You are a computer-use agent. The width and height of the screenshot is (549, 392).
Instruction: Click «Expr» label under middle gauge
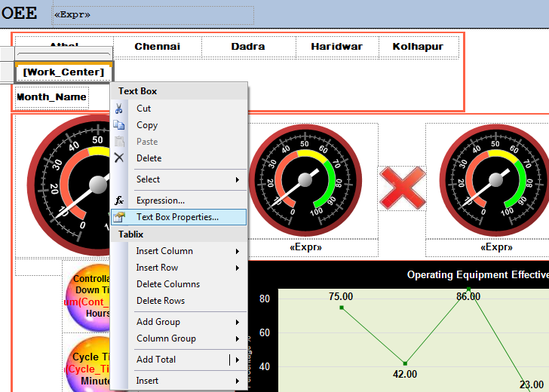point(305,247)
